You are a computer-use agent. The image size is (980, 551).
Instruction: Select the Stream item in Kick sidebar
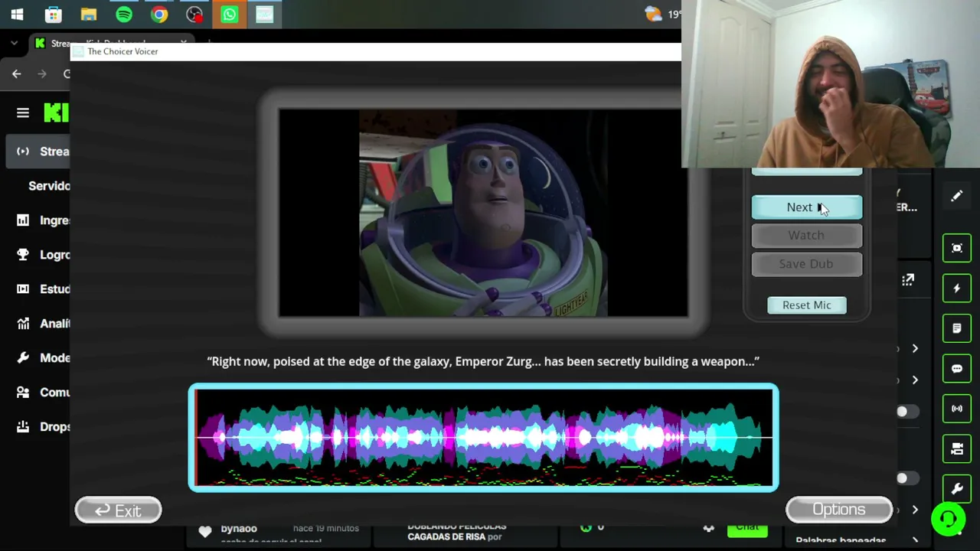tap(38, 152)
